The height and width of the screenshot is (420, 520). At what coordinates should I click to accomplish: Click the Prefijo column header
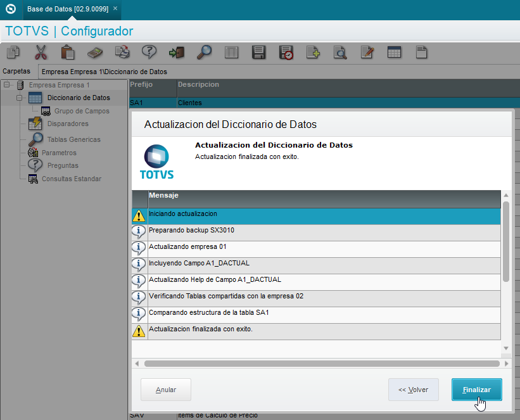(153, 88)
